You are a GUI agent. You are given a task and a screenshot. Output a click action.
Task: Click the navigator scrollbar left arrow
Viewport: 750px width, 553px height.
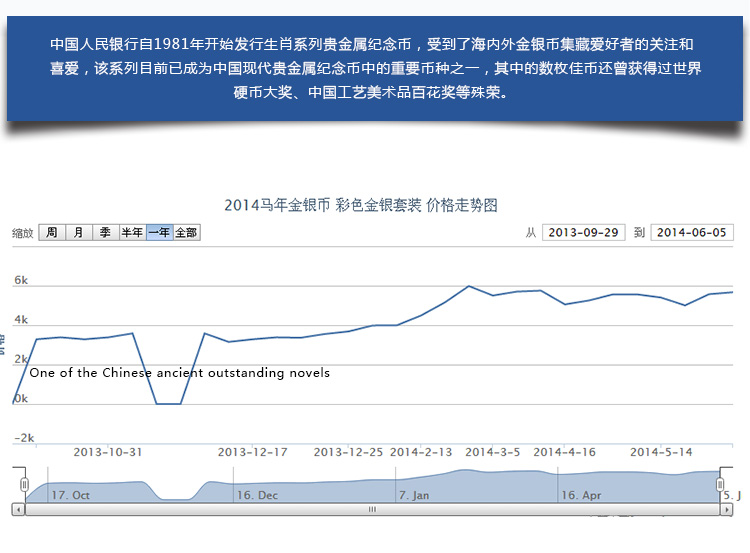[19, 509]
